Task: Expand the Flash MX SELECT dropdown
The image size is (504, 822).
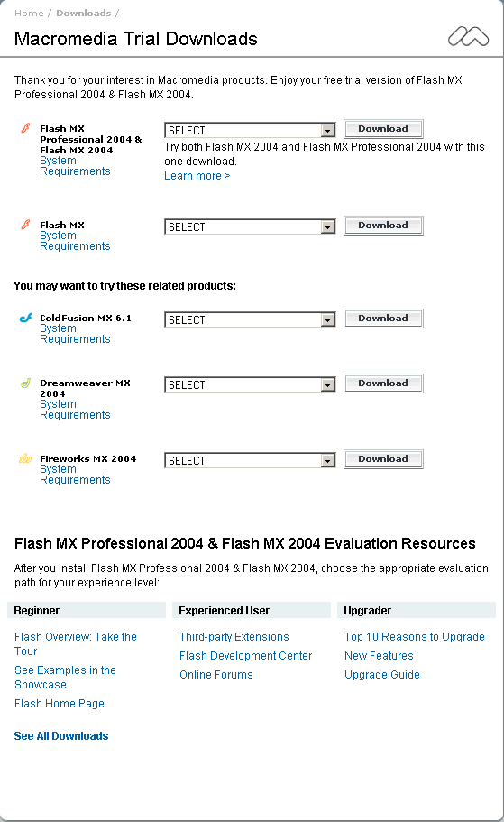Action: 250,226
